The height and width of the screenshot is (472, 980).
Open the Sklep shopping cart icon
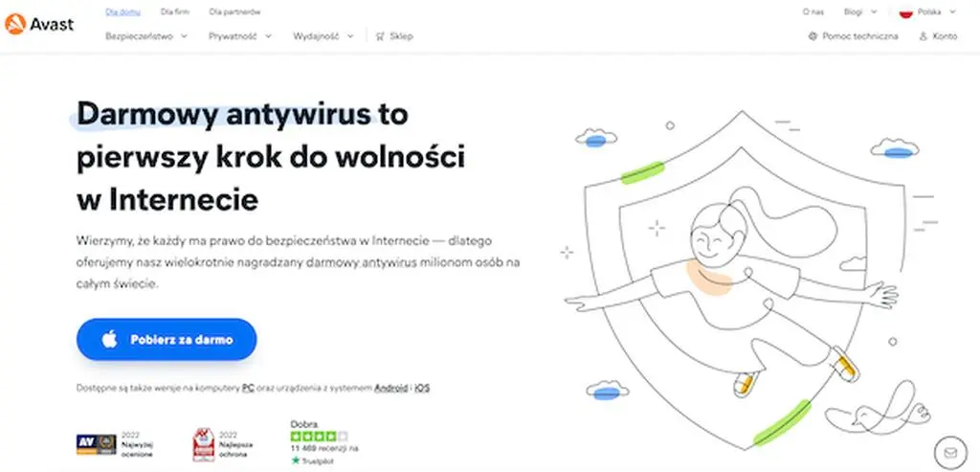pyautogui.click(x=379, y=36)
